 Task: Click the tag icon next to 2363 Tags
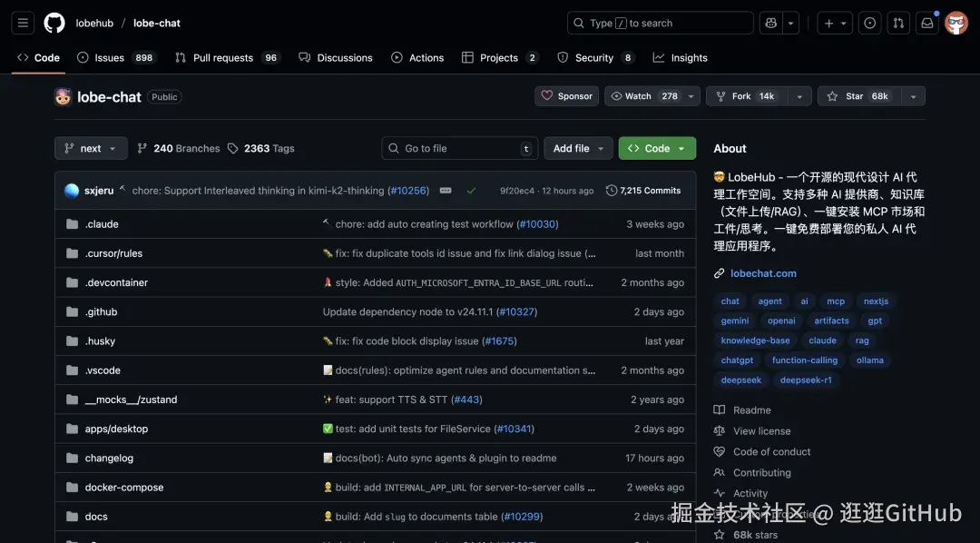click(x=232, y=148)
